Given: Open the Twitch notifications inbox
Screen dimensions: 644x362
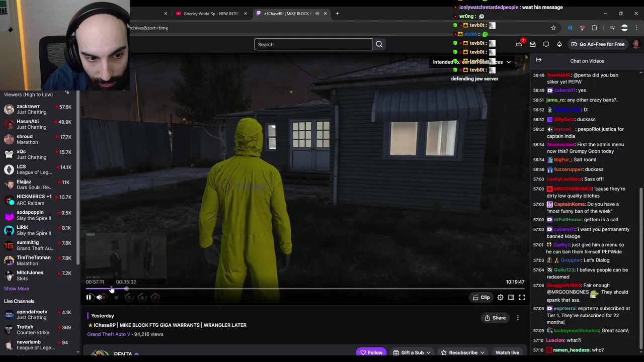Looking at the screenshot, I should tap(533, 44).
